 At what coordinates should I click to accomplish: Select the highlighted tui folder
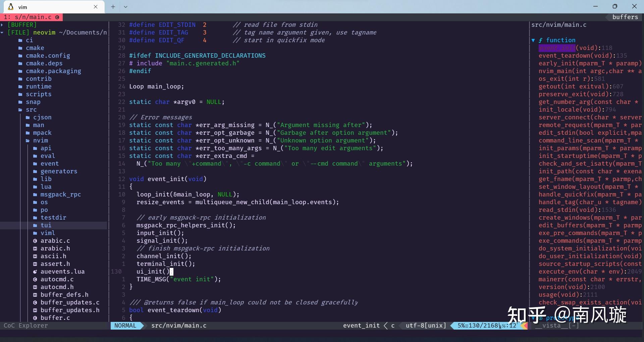click(x=46, y=225)
